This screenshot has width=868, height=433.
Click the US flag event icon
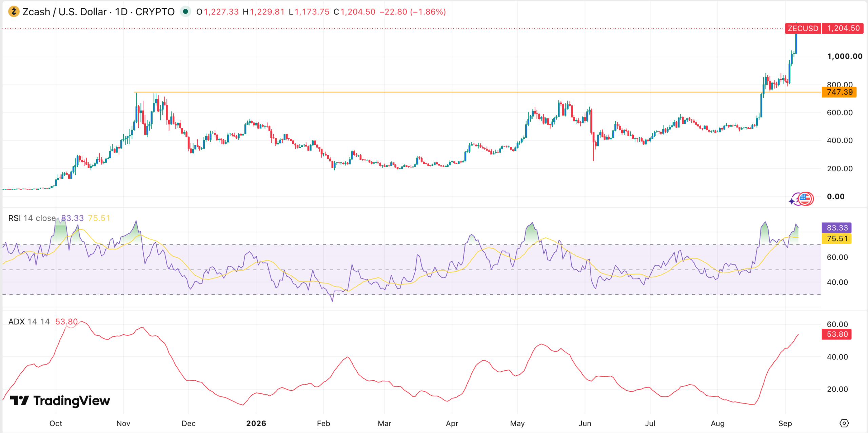click(806, 199)
